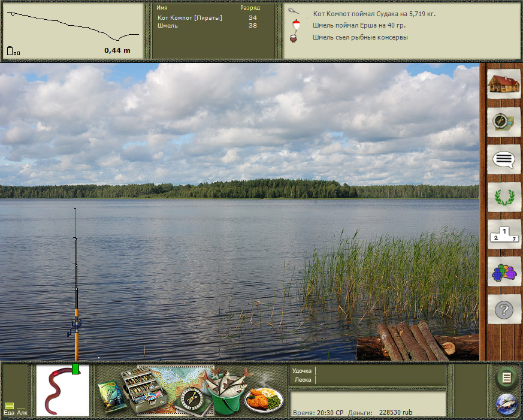Open the players group icon
Viewport: 523px width, 420px height.
click(503, 273)
